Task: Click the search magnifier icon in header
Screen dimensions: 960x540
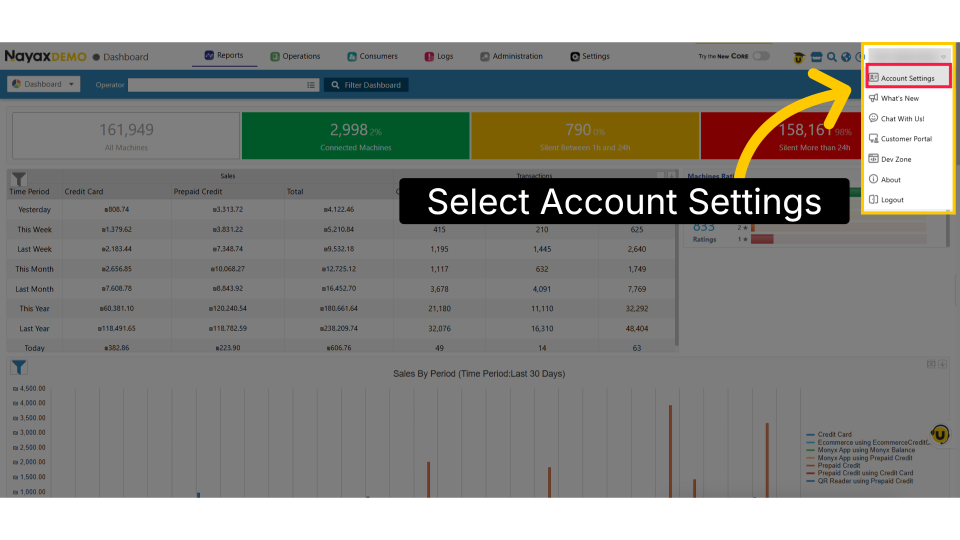Action: (831, 57)
